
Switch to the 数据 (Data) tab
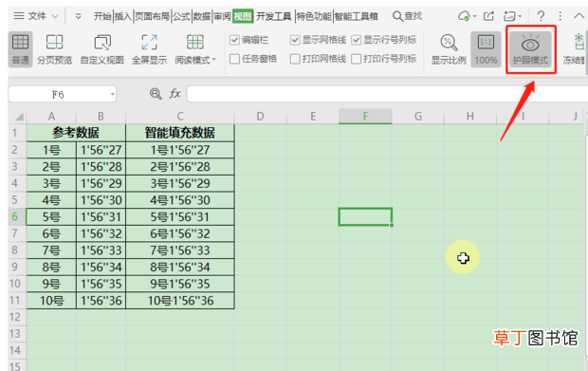(202, 16)
